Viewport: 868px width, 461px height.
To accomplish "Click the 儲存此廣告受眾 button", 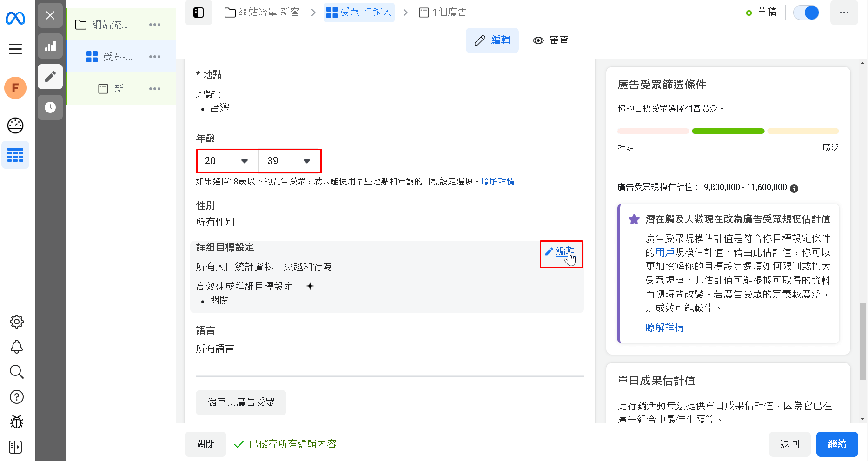I will 241,402.
